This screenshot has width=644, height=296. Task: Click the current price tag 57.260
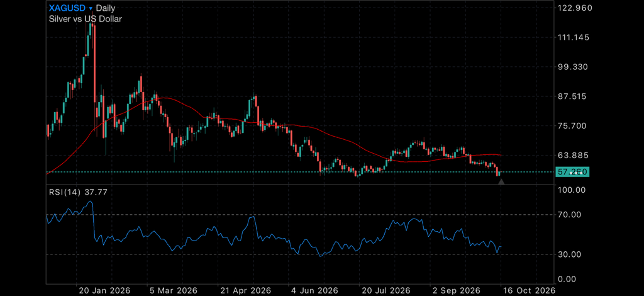click(x=572, y=172)
